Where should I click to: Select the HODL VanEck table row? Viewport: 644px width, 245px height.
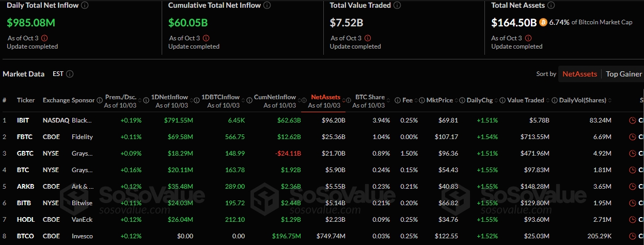coord(310,220)
